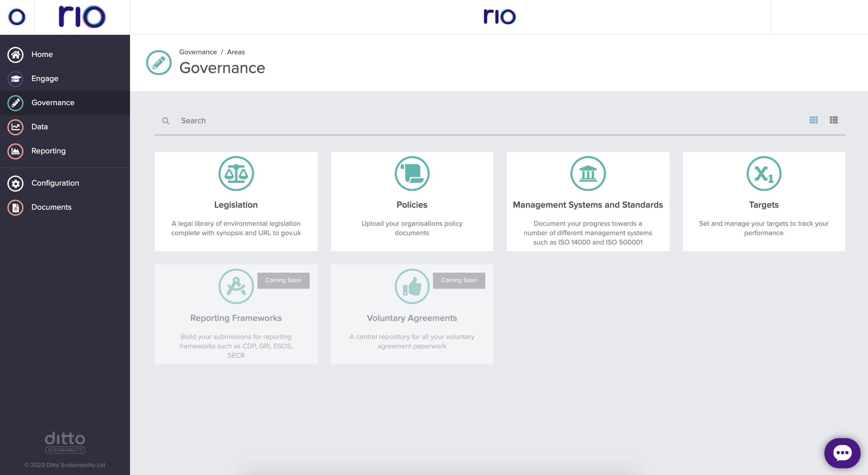Click the Home house icon
Image resolution: width=868 pixels, height=475 pixels.
[15, 55]
